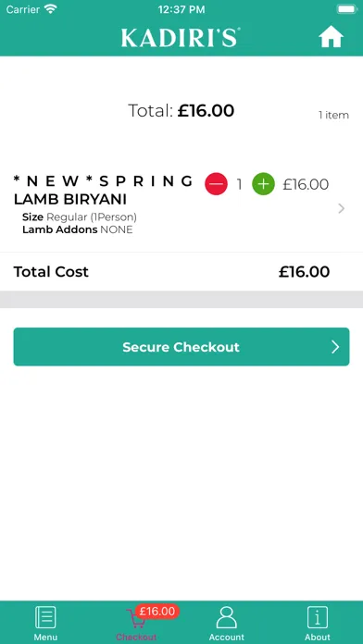This screenshot has width=363, height=644.
Task: Tap the battery indicator in status bar
Action: (x=347, y=9)
